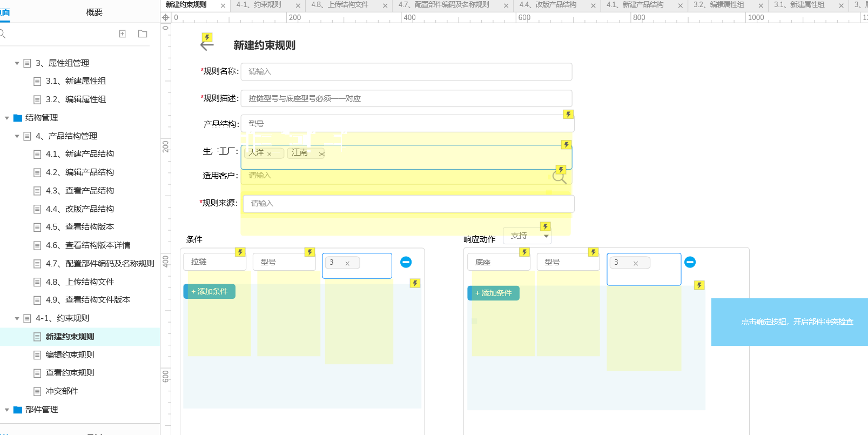
Task: Close the 4.8、上传结构文件 tab
Action: (x=385, y=5)
